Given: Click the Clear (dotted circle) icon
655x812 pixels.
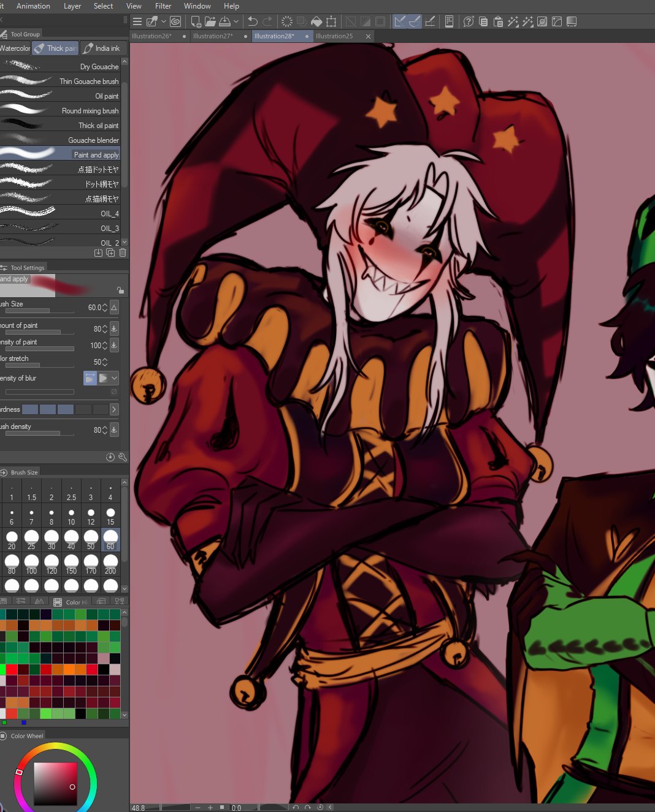Looking at the screenshot, I should (286, 21).
